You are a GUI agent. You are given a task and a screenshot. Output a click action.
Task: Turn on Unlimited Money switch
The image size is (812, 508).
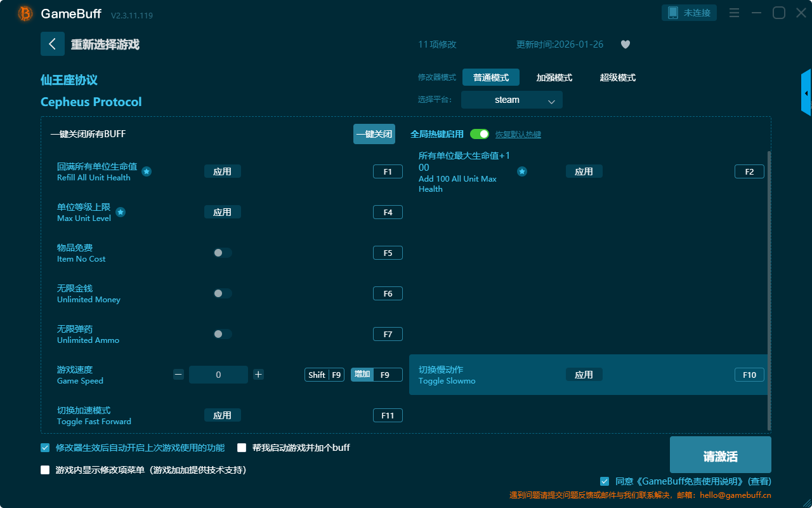pyautogui.click(x=222, y=293)
